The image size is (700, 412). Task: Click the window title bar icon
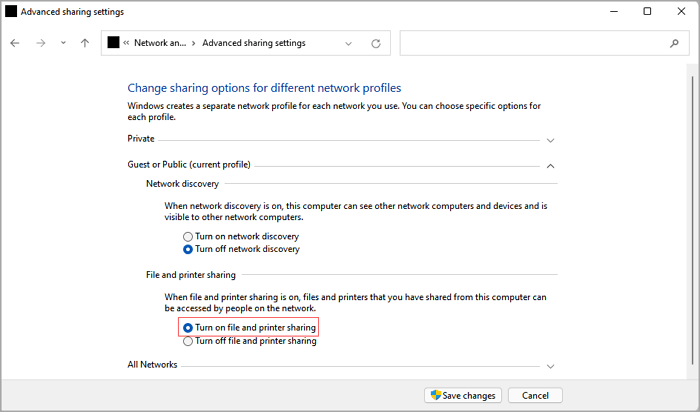tap(12, 11)
